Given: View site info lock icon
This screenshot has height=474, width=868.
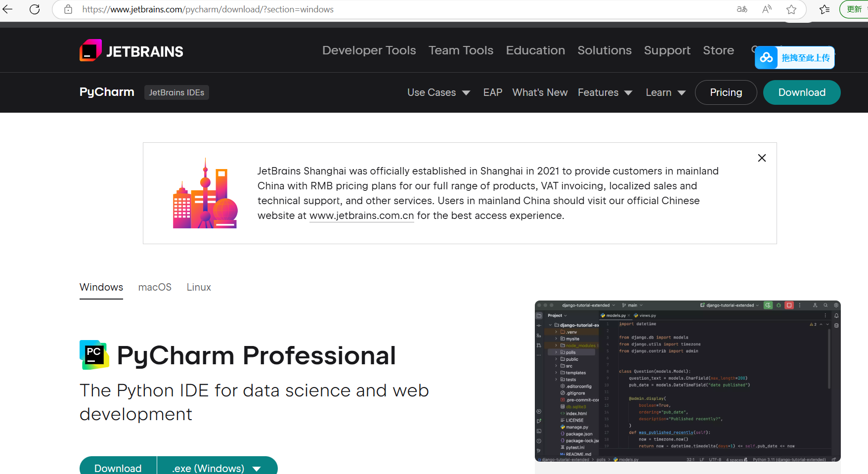Looking at the screenshot, I should [68, 9].
